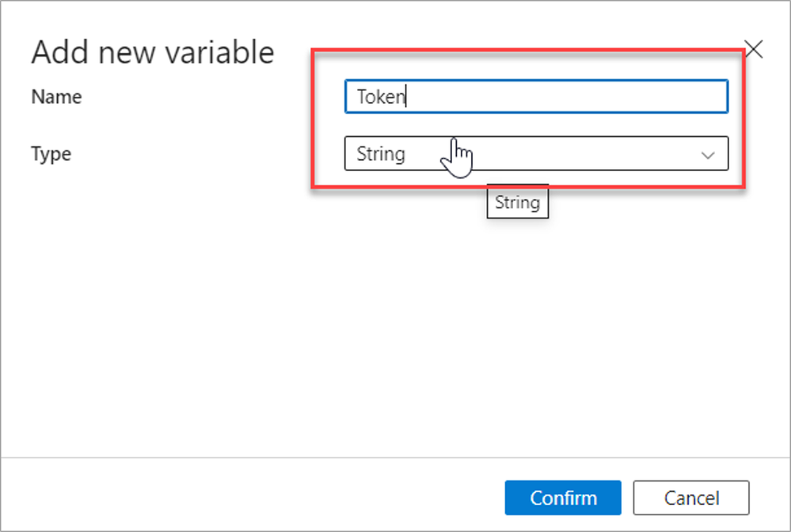Open the Type dropdown
The height and width of the screenshot is (532, 791).
click(536, 154)
